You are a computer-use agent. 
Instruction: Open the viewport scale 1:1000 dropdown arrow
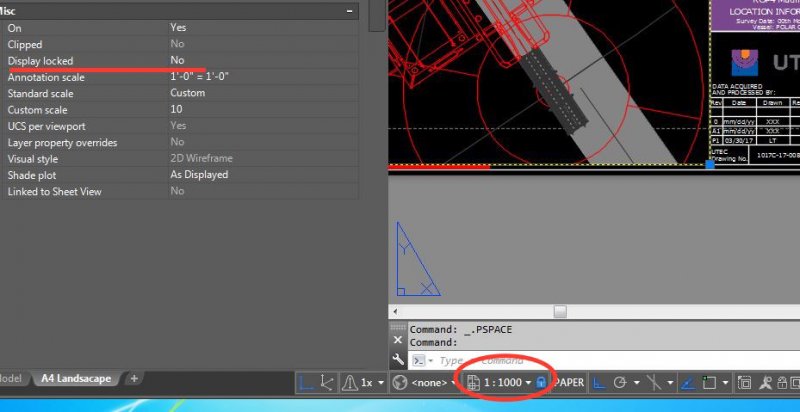(x=529, y=383)
